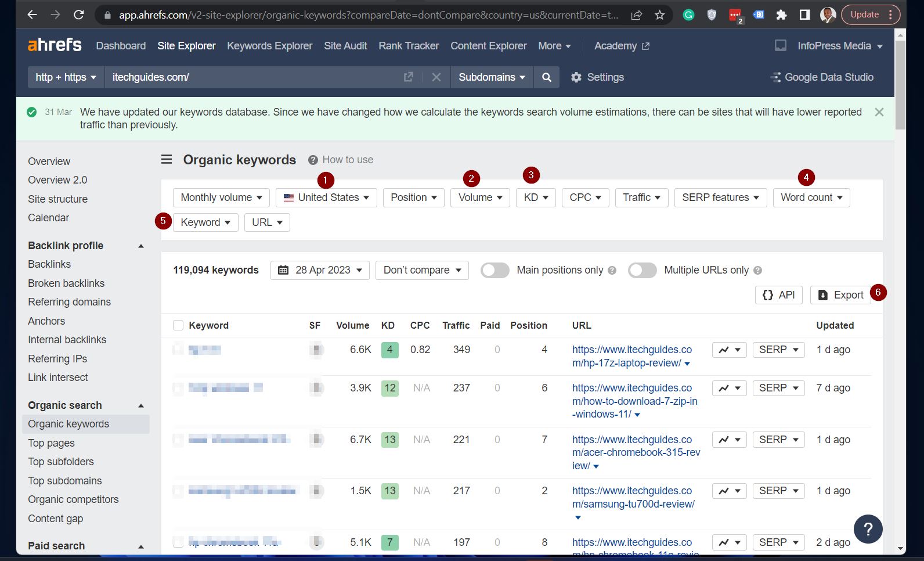The height and width of the screenshot is (561, 924).
Task: Open the 28 Apr 2023 date picker
Action: [320, 270]
